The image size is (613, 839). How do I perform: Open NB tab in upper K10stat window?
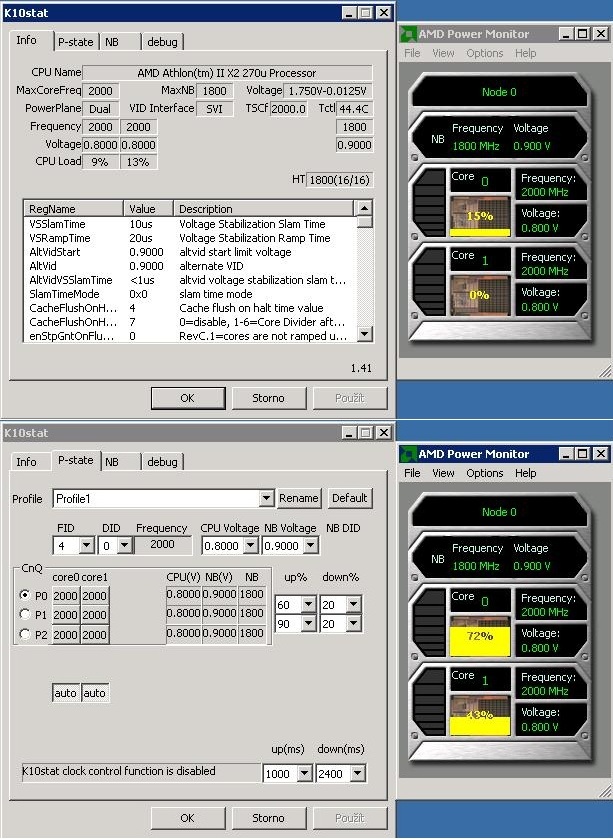[119, 42]
